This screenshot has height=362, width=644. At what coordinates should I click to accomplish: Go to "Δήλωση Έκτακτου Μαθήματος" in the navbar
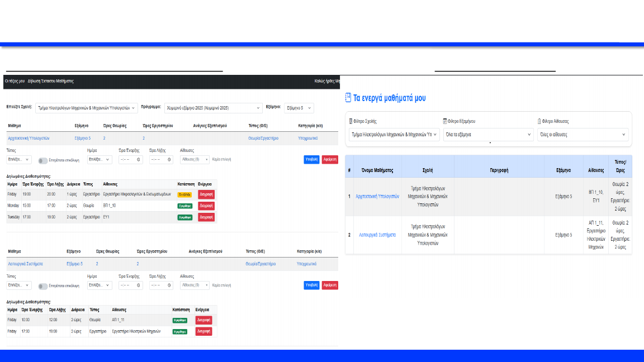click(51, 82)
